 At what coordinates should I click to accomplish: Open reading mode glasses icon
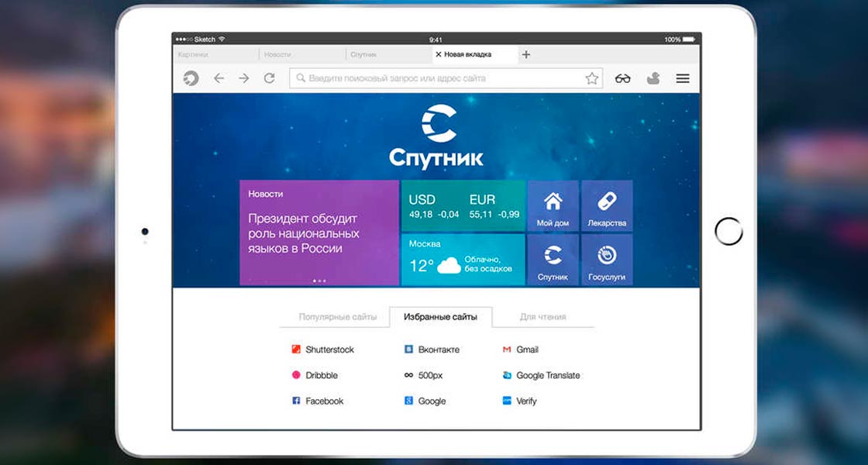tap(623, 78)
